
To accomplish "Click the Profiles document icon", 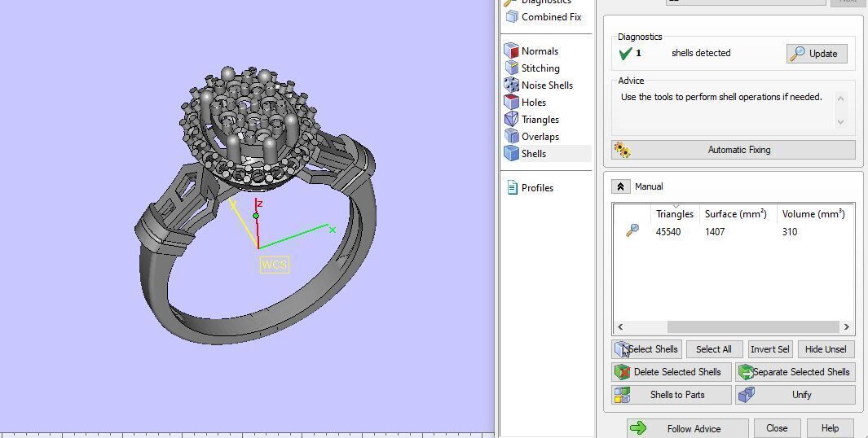I will coord(512,187).
